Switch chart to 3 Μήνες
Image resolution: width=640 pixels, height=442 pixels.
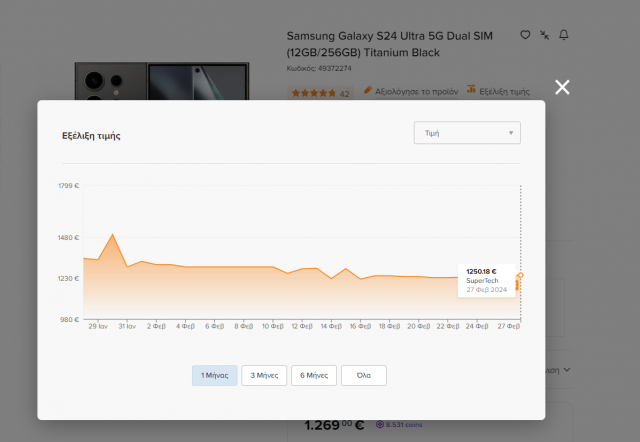pyautogui.click(x=264, y=375)
